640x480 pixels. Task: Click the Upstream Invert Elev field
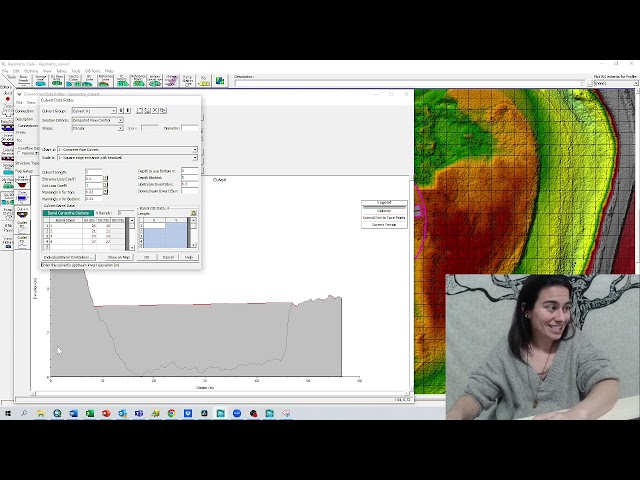click(x=189, y=184)
